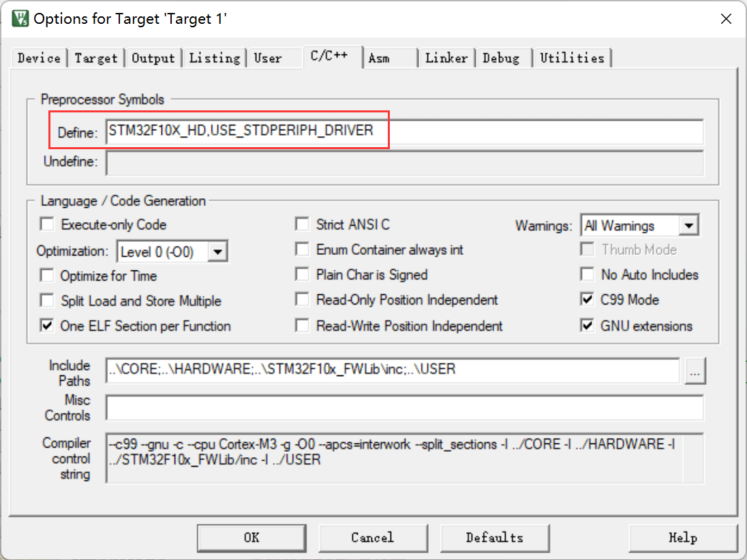
Task: Open the Debug tab
Action: tap(501, 58)
